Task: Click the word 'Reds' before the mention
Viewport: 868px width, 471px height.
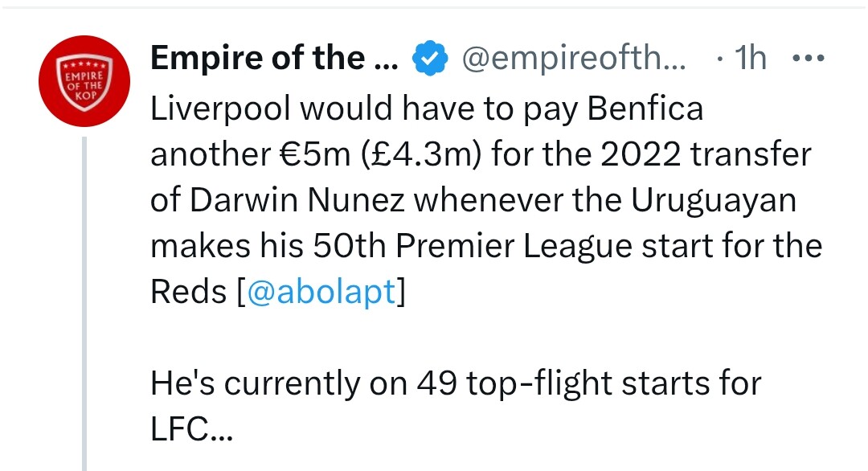Action: click(189, 292)
